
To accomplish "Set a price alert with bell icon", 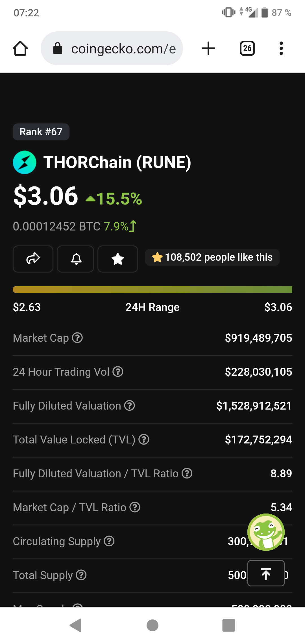I will [75, 259].
